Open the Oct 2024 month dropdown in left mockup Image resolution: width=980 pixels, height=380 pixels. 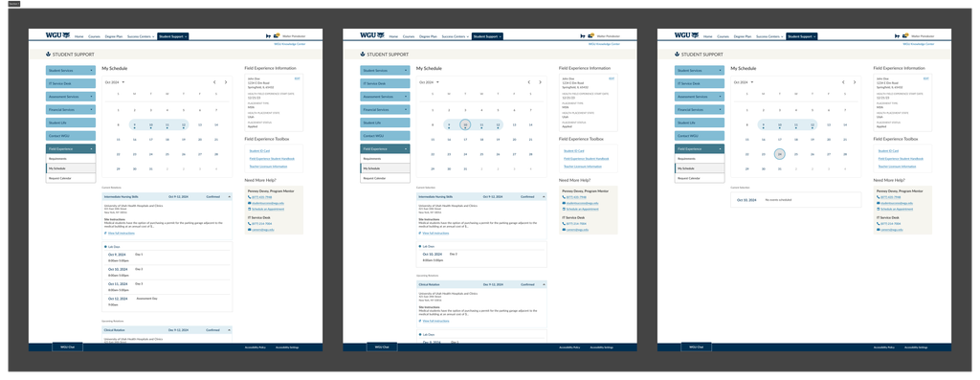[x=115, y=82]
